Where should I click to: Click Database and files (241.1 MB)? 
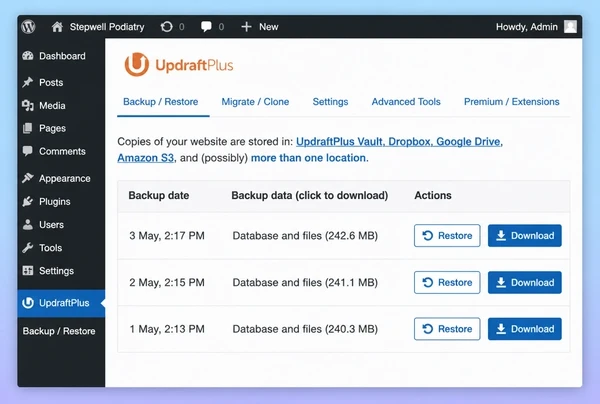[x=305, y=282]
